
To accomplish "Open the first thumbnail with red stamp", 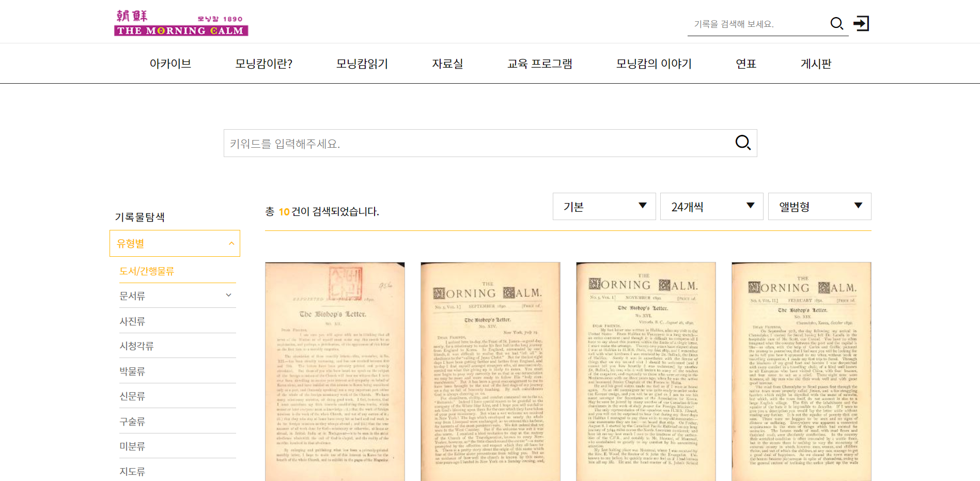I will [x=335, y=371].
